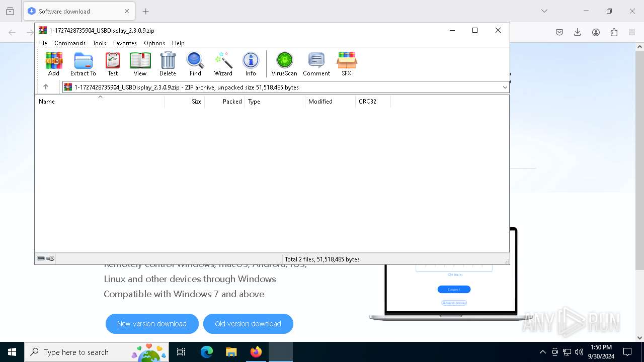Image resolution: width=644 pixels, height=362 pixels.
Task: Open the Help menu
Action: (x=178, y=43)
